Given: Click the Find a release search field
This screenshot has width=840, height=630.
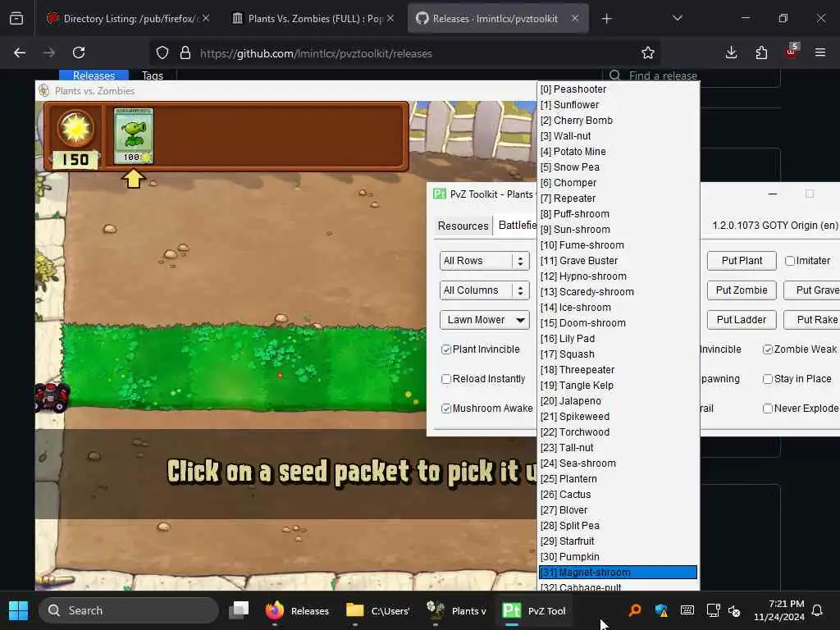Looking at the screenshot, I should (691, 76).
